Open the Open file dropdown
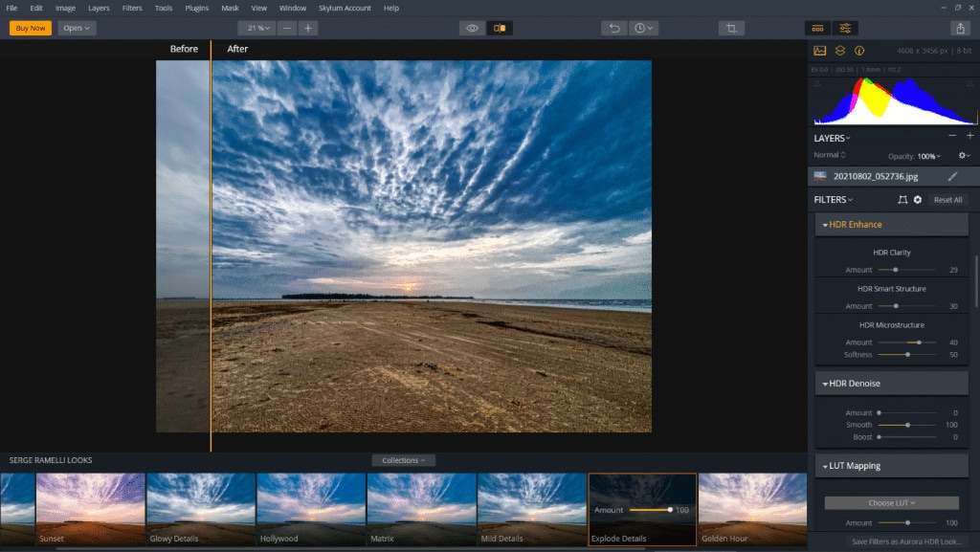The height and width of the screenshot is (552, 980). pyautogui.click(x=77, y=28)
